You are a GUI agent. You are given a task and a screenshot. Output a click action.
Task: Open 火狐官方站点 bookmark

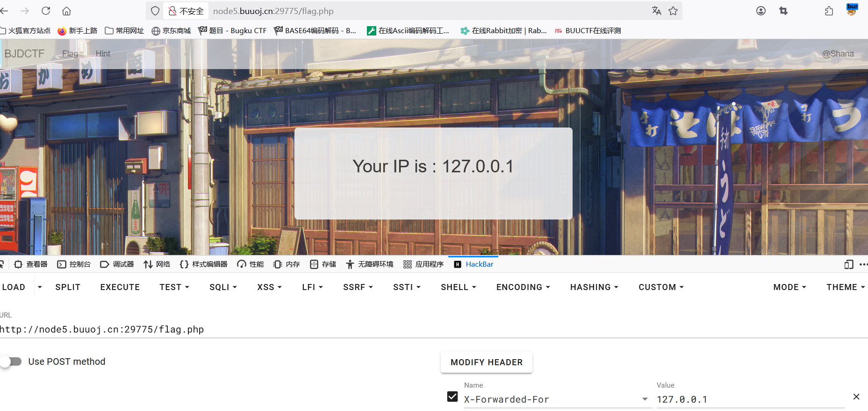[25, 30]
